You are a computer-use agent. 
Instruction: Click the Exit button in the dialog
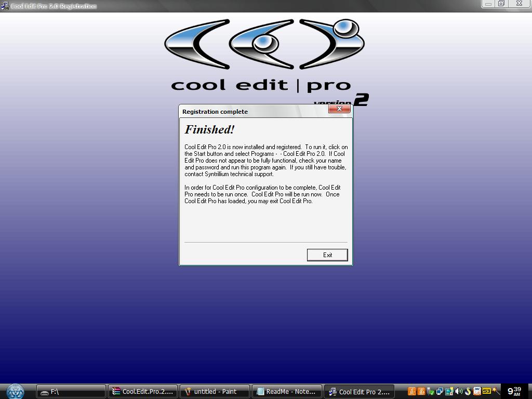coord(327,255)
